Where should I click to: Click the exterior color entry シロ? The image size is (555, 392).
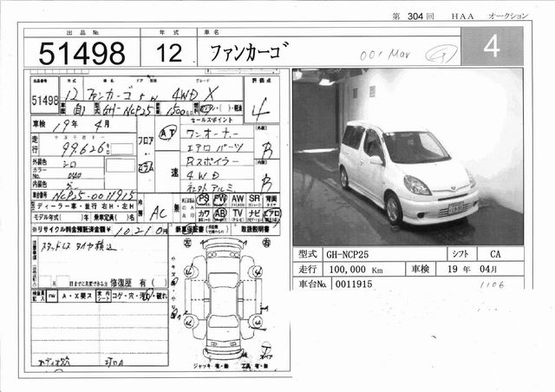(x=69, y=164)
